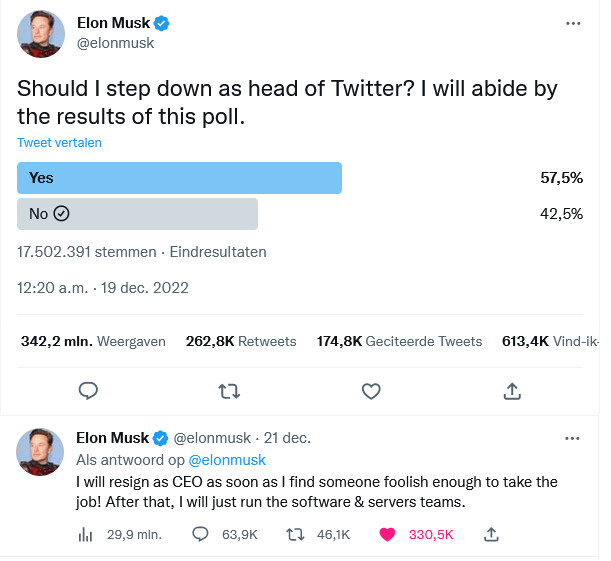This screenshot has height=561, width=611.
Task: Share the poll tweet via the share icon
Action: click(x=512, y=391)
